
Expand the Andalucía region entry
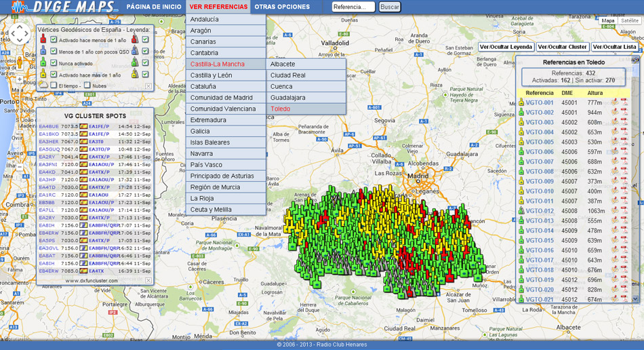tap(226, 19)
